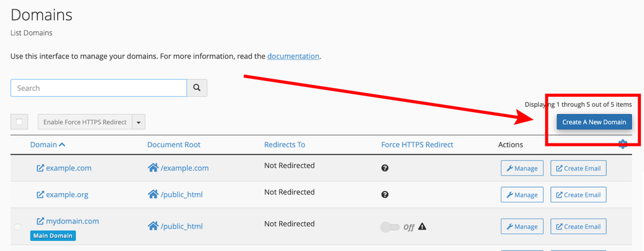
Task: Click Create Email for example.com
Action: click(579, 168)
